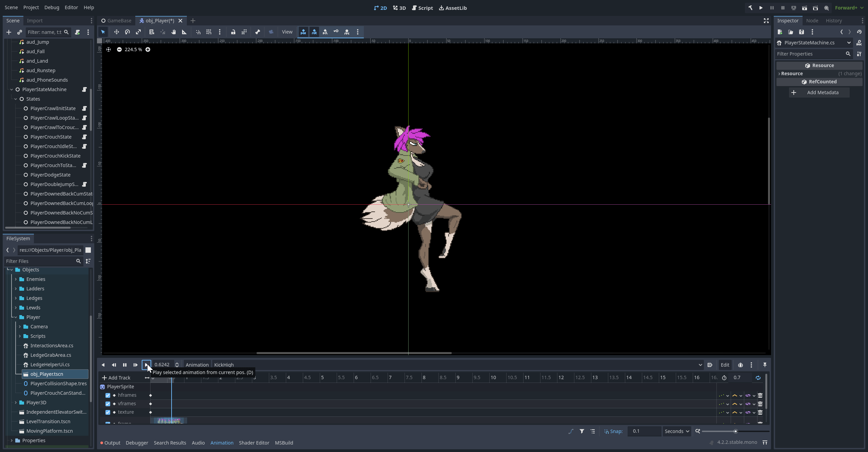Pin the Animation bottom panel
The image size is (868, 452).
point(765,365)
